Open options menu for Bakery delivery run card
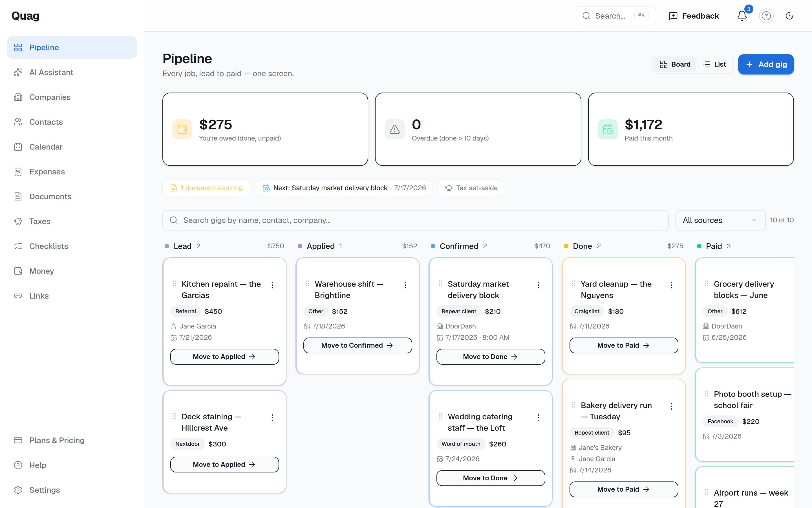 click(x=671, y=406)
